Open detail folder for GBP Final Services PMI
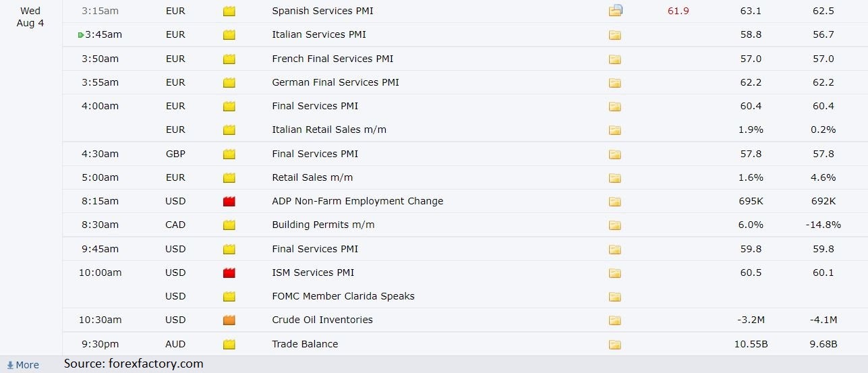 614,154
